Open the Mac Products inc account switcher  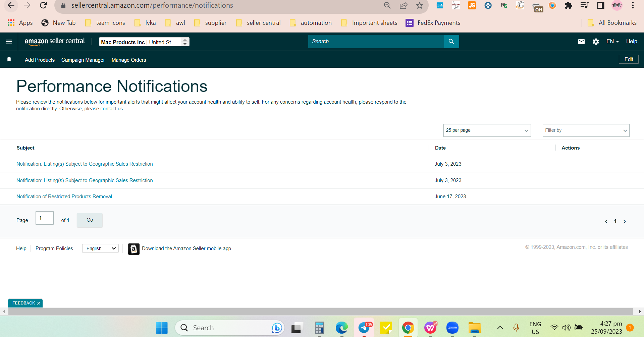tap(144, 42)
